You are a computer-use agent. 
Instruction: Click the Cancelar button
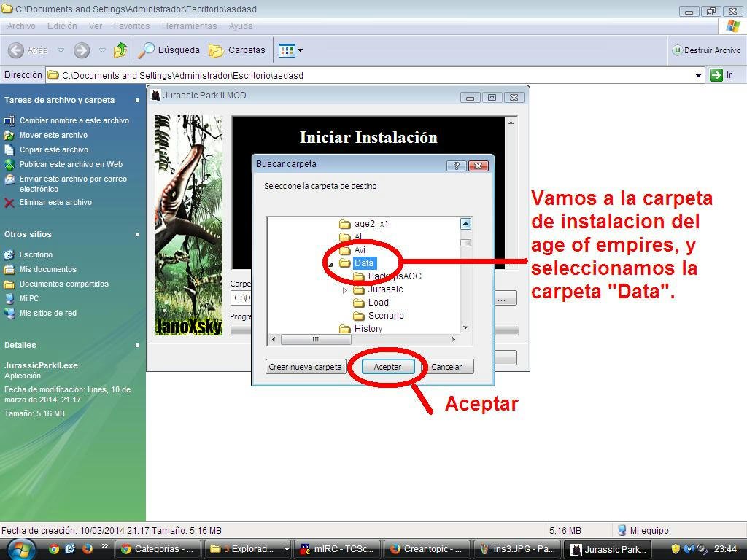coord(446,367)
